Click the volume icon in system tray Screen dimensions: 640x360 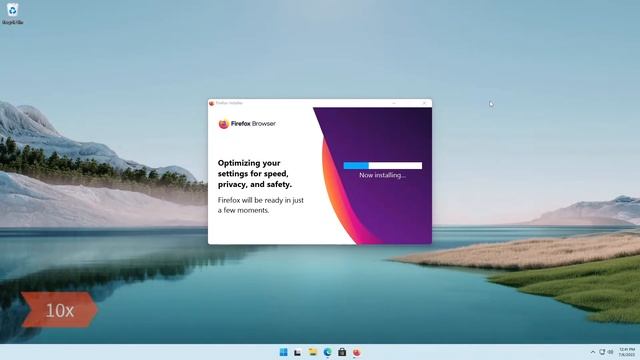pyautogui.click(x=611, y=352)
